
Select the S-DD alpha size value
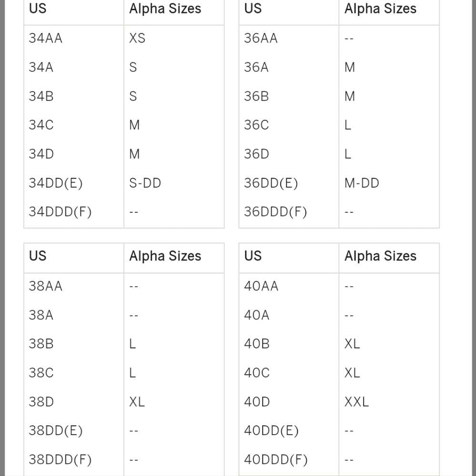pyautogui.click(x=145, y=183)
